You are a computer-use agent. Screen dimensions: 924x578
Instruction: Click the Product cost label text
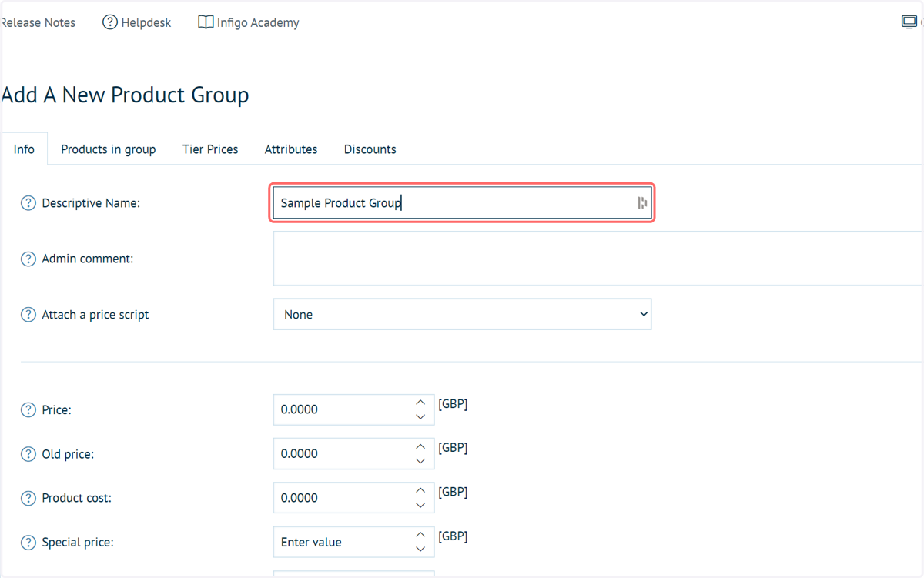pos(77,498)
